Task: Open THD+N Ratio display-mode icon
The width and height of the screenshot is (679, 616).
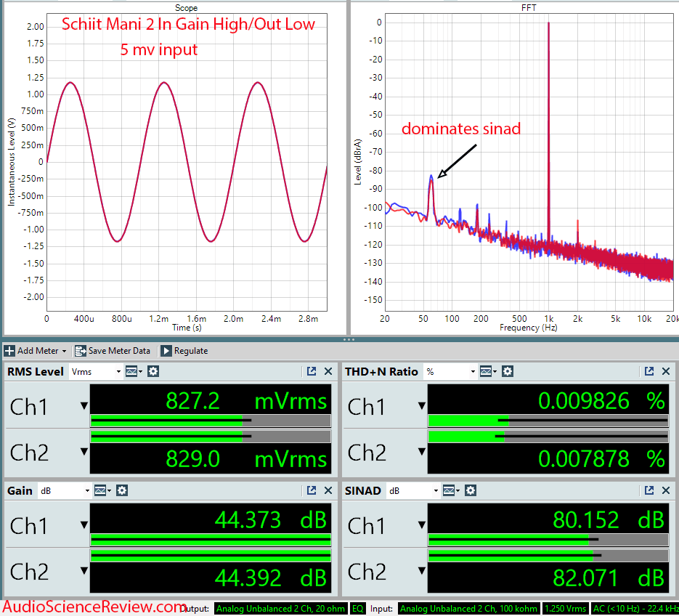Action: [x=488, y=372]
